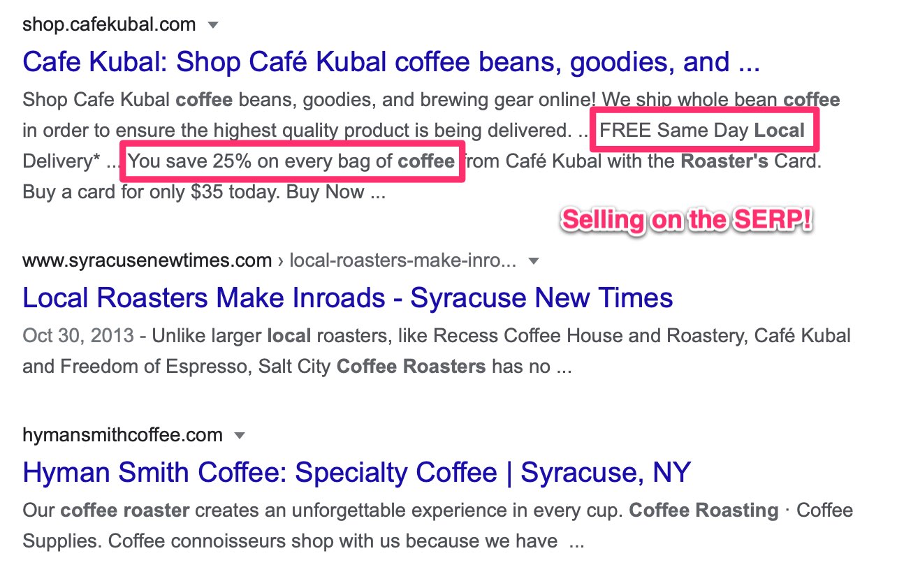Click the shop.cafekubal.com URL text
The height and width of the screenshot is (588, 897).
coord(109,25)
